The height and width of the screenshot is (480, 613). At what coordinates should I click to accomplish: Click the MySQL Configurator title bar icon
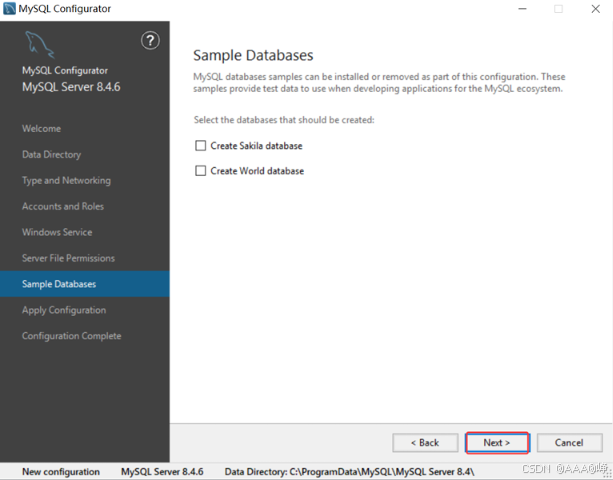pos(9,9)
